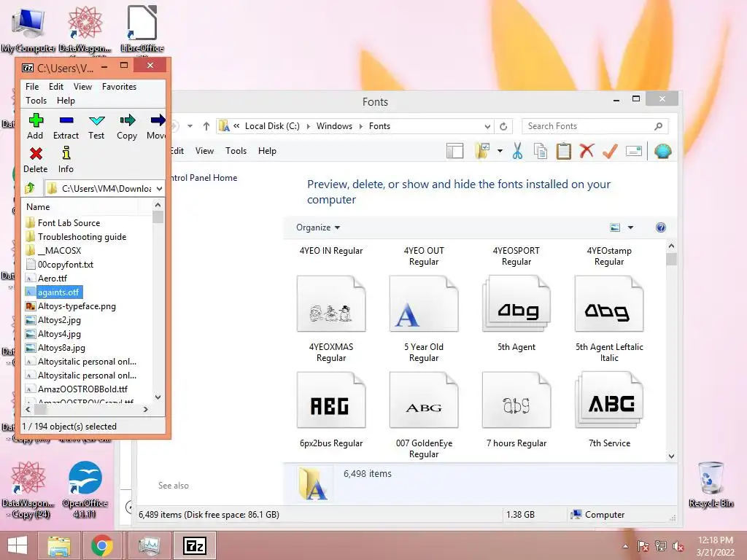Image resolution: width=747 pixels, height=560 pixels.
Task: Open the Control Panel Home link
Action: tap(204, 178)
